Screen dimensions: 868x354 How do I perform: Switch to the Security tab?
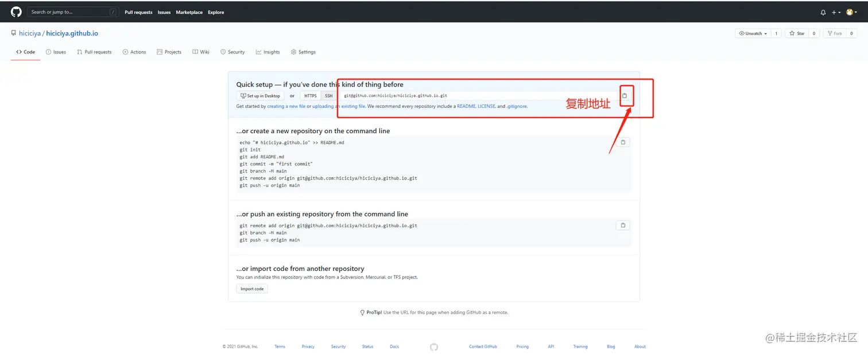[x=232, y=52]
